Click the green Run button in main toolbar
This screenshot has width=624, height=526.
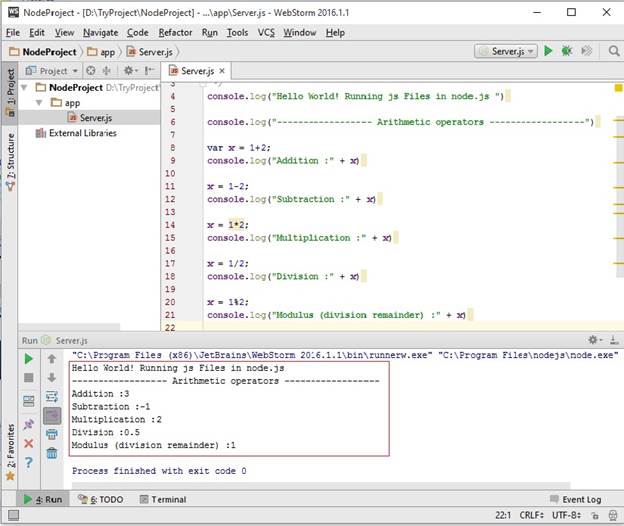pyautogui.click(x=550, y=51)
